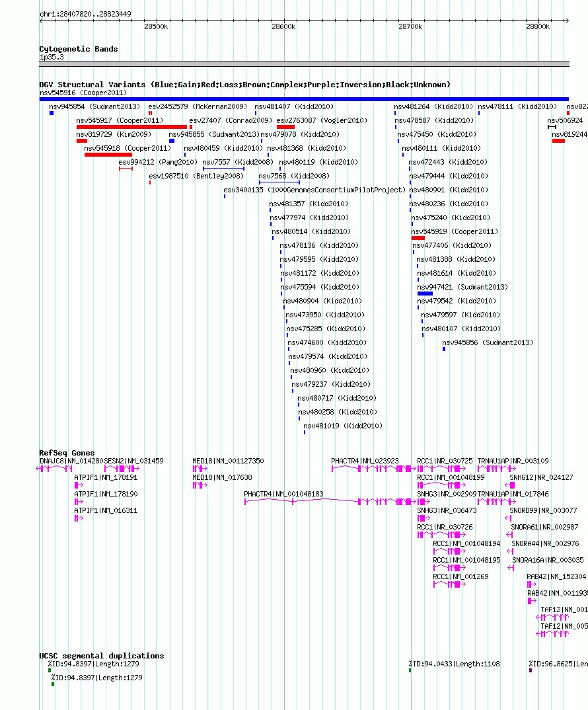588x710 pixels.
Task: Click the 28800k ruler tick label
Action: (x=538, y=26)
